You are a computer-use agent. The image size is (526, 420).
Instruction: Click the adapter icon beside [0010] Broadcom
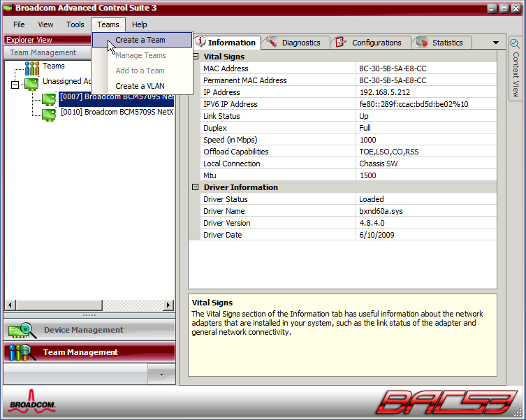(49, 115)
